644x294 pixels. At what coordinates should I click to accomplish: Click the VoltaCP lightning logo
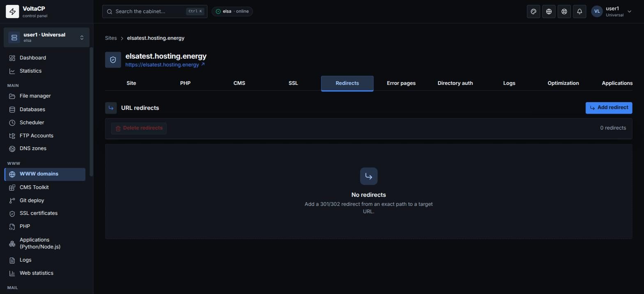click(12, 11)
